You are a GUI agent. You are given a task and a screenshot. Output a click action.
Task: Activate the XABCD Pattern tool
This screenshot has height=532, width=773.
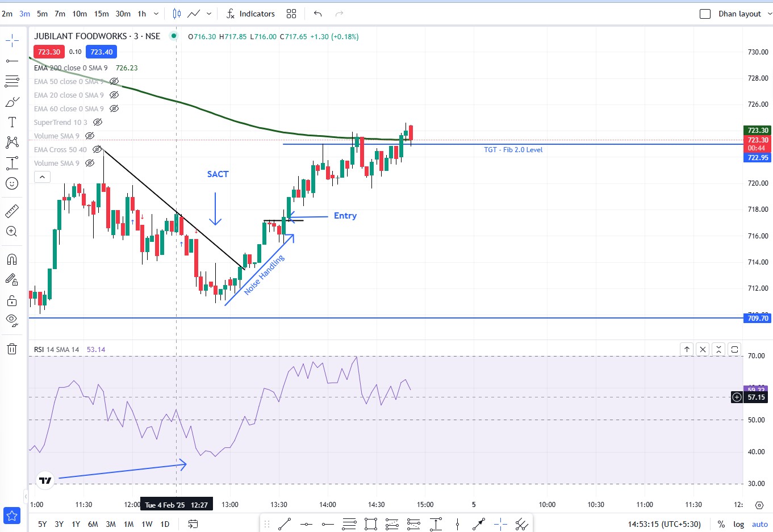11,142
